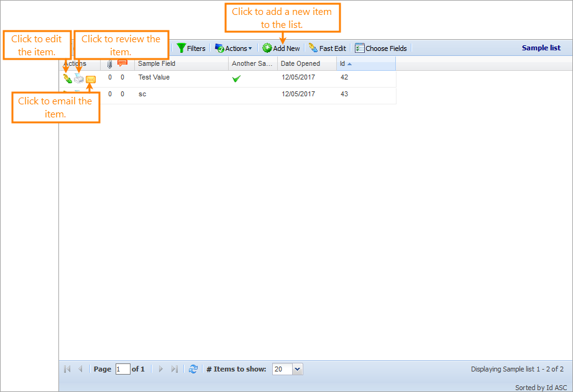Image resolution: width=573 pixels, height=392 pixels.
Task: Select the sc cell in row 43
Action: [x=142, y=94]
